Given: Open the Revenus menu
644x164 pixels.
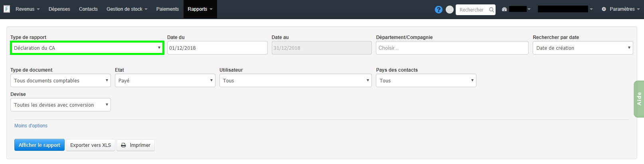Looking at the screenshot, I should coord(28,9).
